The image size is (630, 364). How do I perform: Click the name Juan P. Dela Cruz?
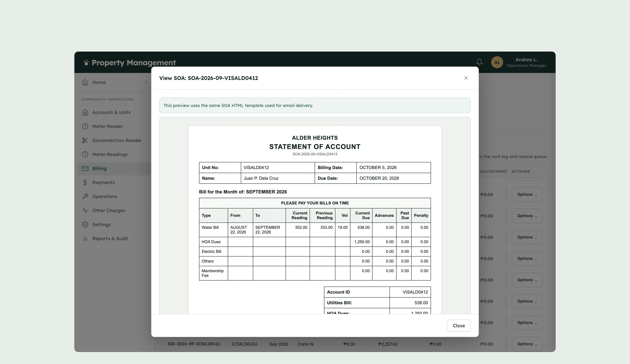click(x=261, y=178)
